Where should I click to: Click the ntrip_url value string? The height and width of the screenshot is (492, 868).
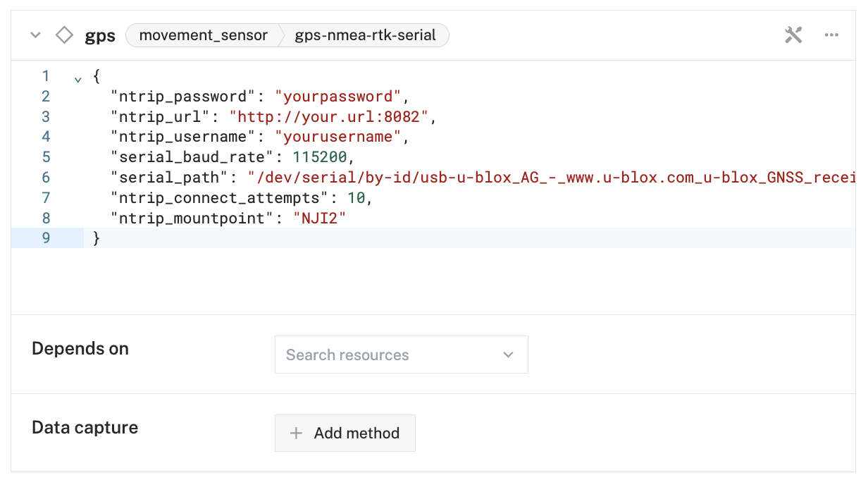pyautogui.click(x=329, y=116)
